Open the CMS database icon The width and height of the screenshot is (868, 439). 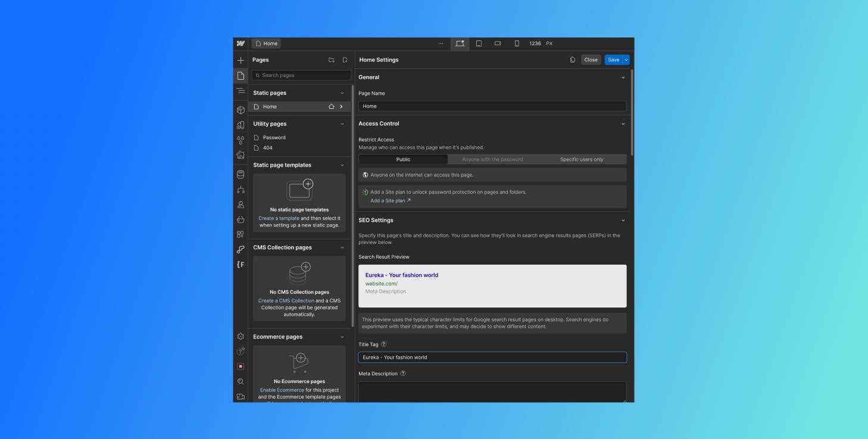[241, 174]
